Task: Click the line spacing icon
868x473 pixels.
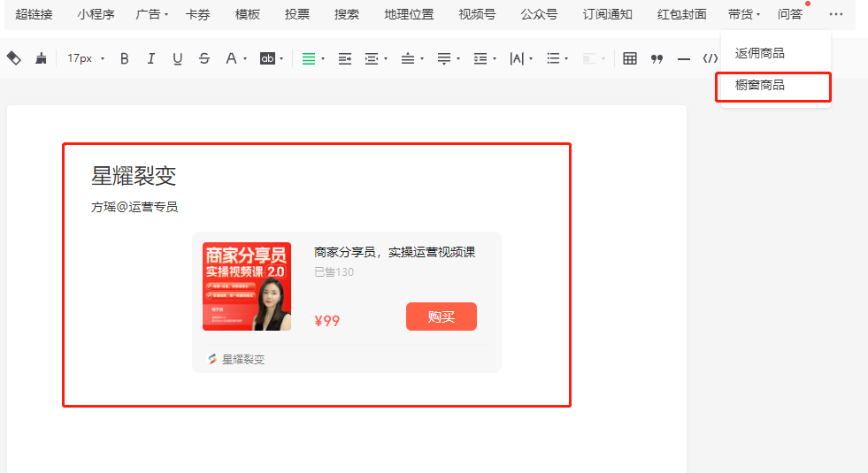Action: [480, 58]
